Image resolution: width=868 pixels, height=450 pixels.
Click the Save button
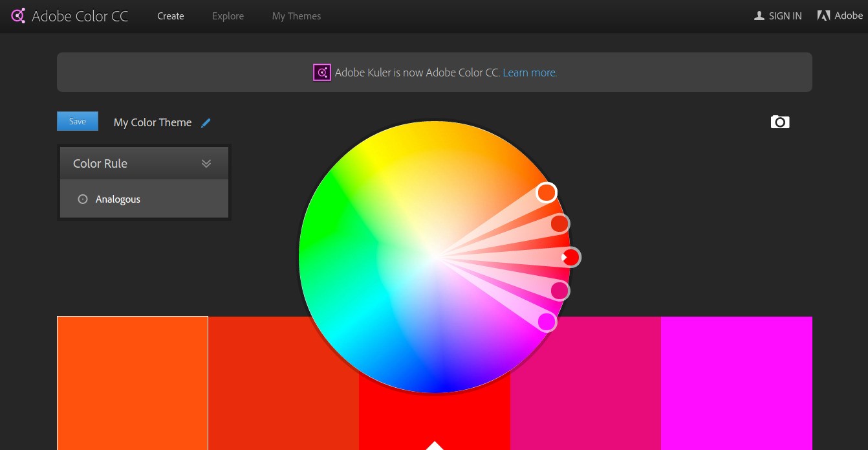(77, 121)
